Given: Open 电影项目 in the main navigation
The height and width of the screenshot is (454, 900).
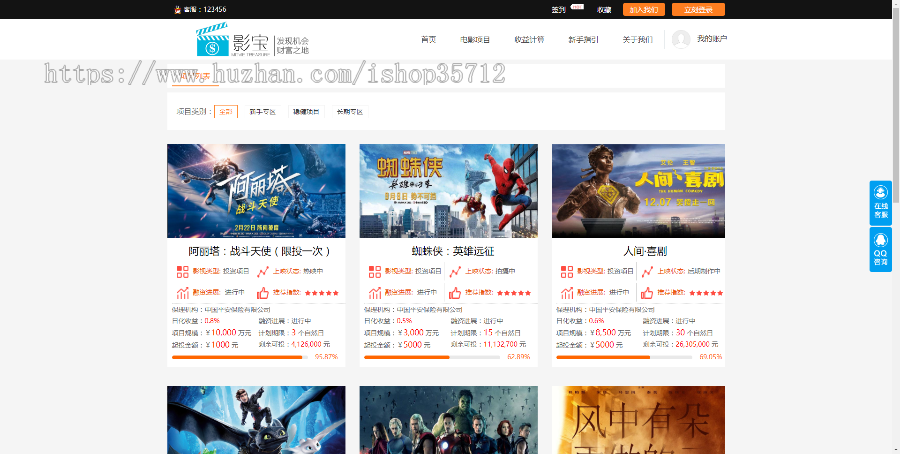Looking at the screenshot, I should click(475, 40).
